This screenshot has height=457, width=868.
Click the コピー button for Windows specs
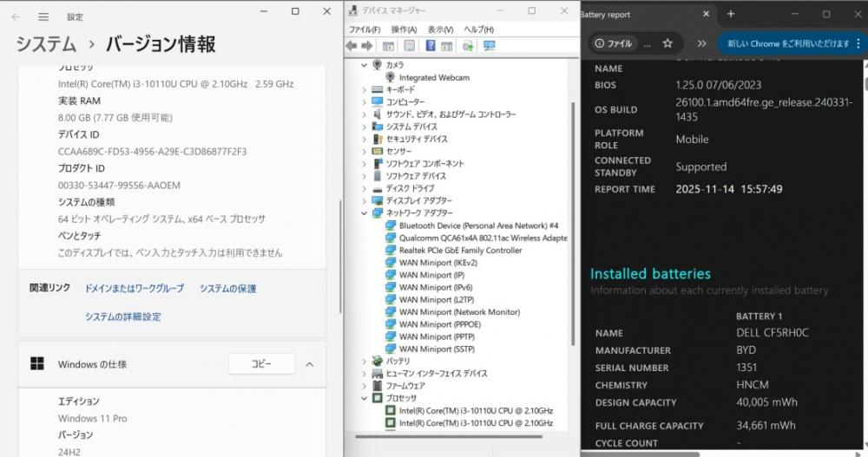tap(261, 363)
